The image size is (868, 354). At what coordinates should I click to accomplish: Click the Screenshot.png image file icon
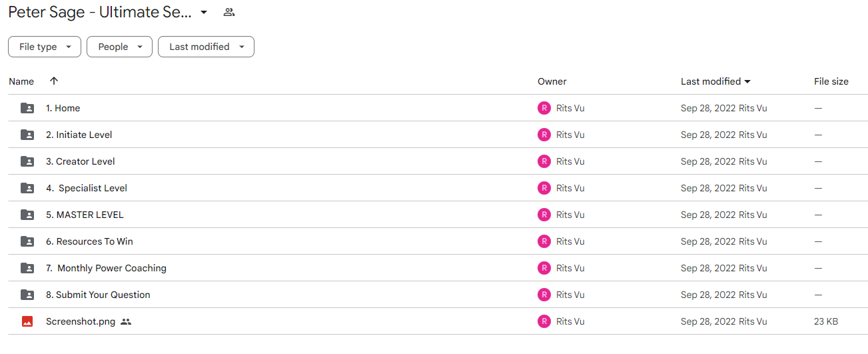pyautogui.click(x=27, y=321)
